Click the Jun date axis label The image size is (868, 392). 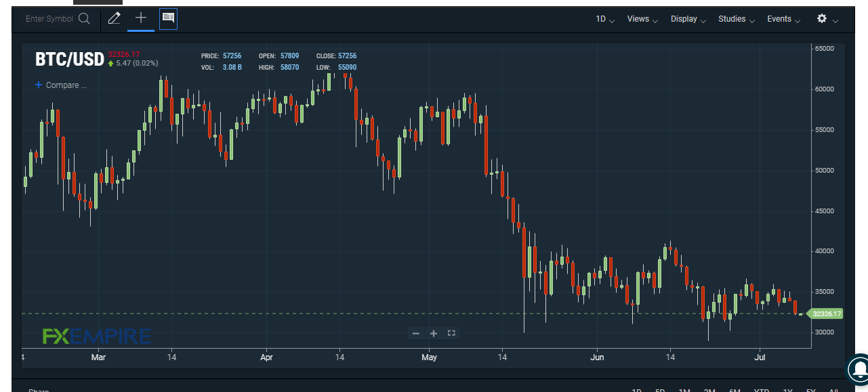[x=597, y=357]
